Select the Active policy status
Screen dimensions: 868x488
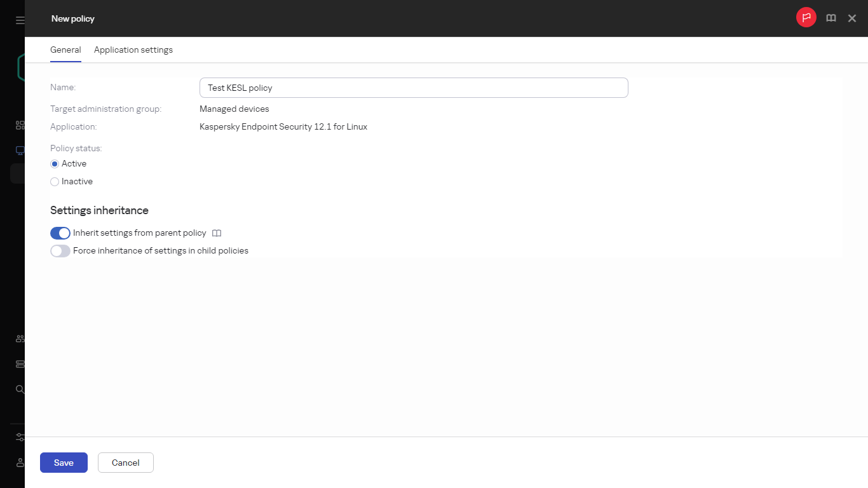55,163
